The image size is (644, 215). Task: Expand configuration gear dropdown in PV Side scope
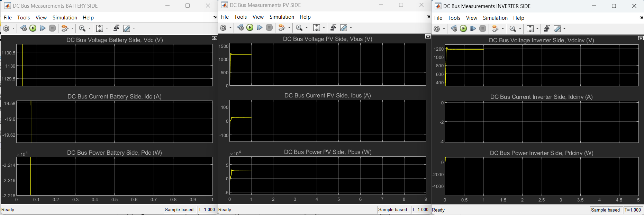pos(230,28)
